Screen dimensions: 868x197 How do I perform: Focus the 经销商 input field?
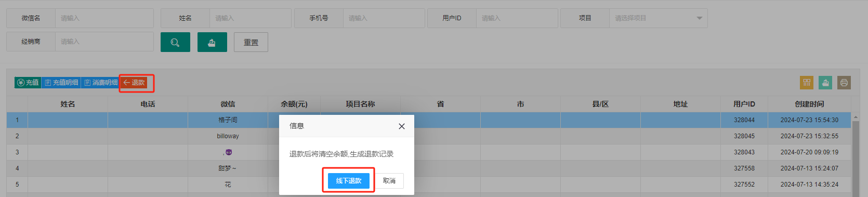104,42
